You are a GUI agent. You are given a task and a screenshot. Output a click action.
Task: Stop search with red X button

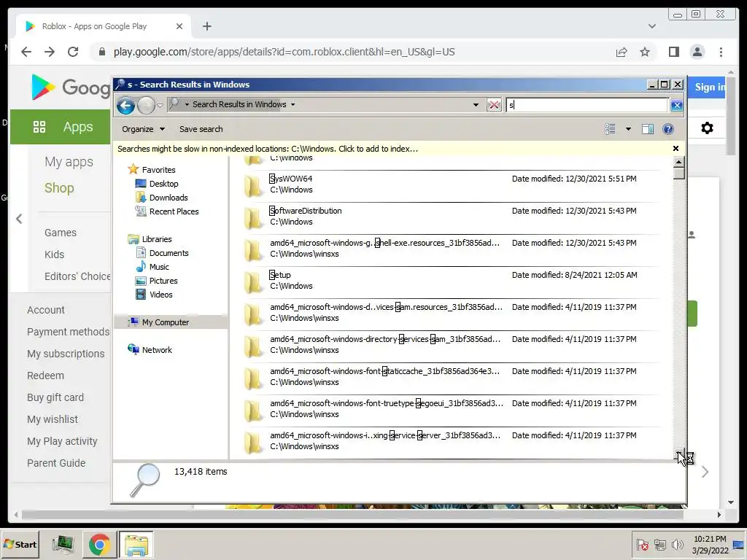(494, 105)
